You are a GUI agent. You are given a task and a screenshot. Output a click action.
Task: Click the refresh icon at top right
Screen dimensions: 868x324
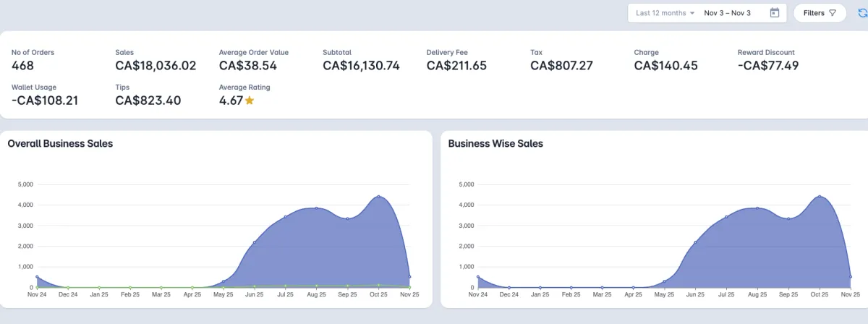coord(862,13)
